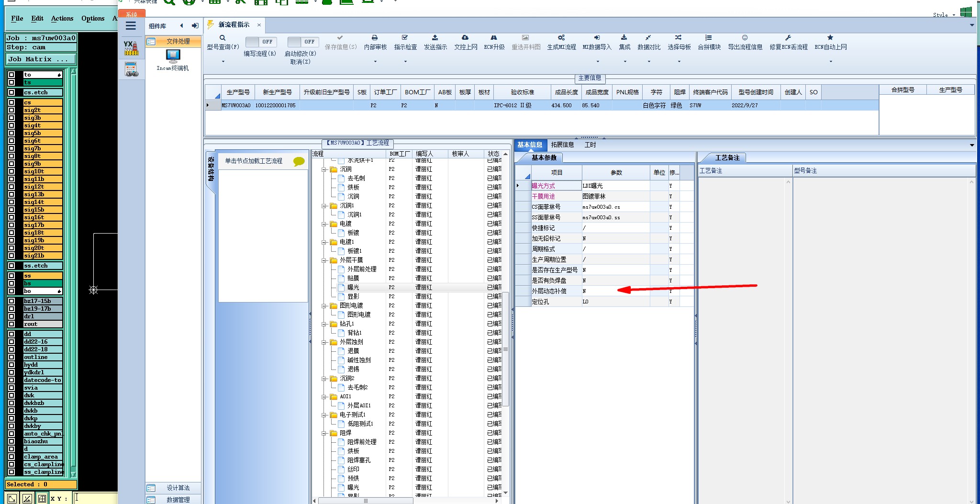
Task: Collapse the 阻焊 tree node
Action: click(324, 433)
